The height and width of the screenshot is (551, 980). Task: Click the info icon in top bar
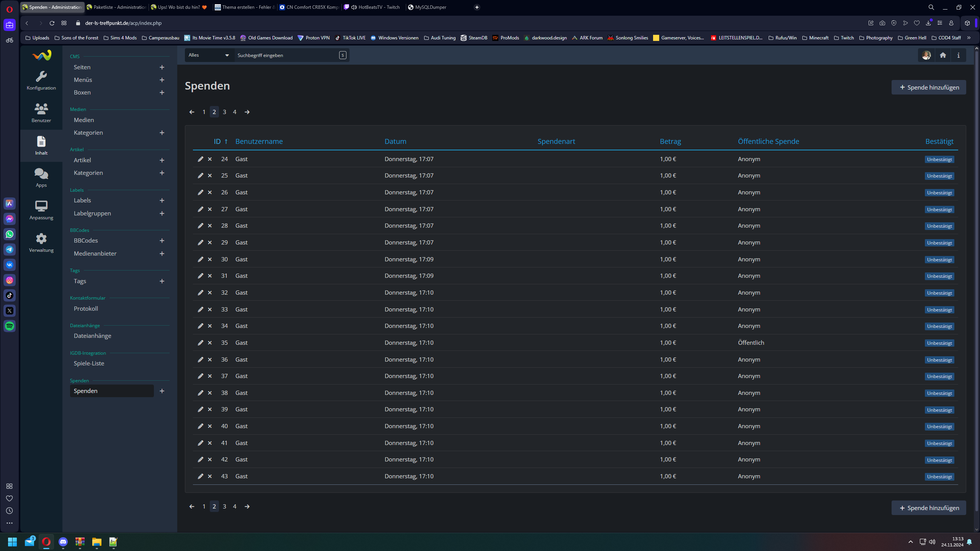958,55
